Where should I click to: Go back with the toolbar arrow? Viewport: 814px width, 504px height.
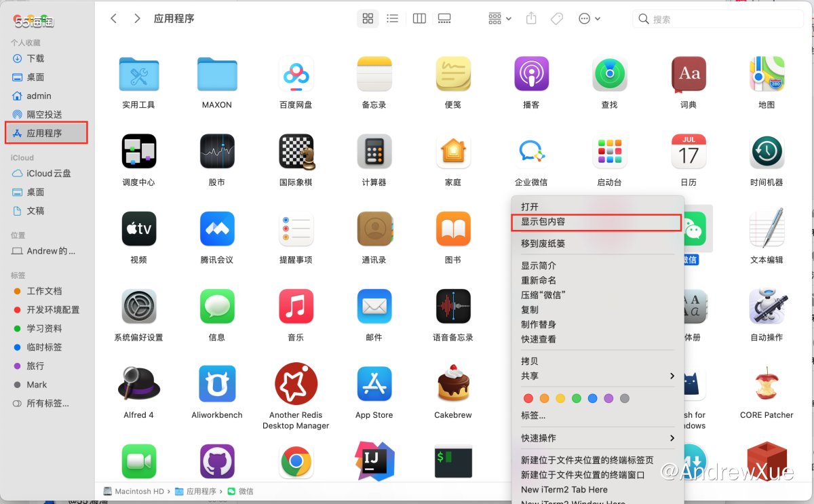[x=114, y=18]
